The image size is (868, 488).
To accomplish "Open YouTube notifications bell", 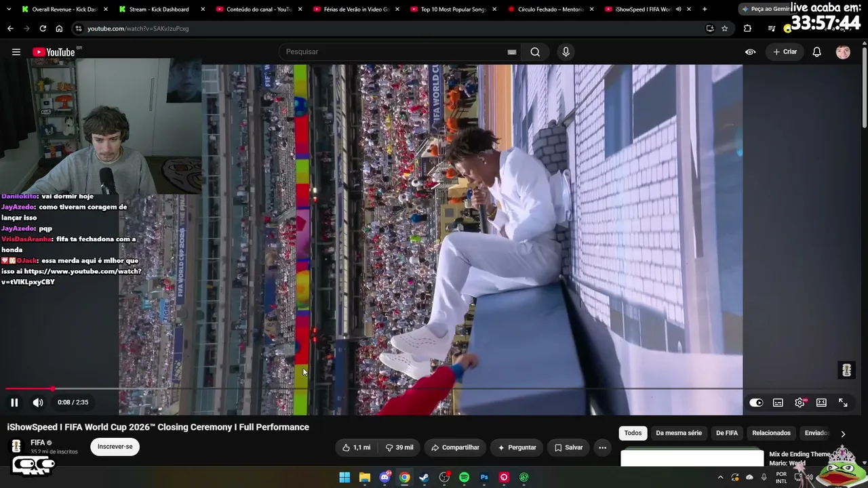I will 817,52.
